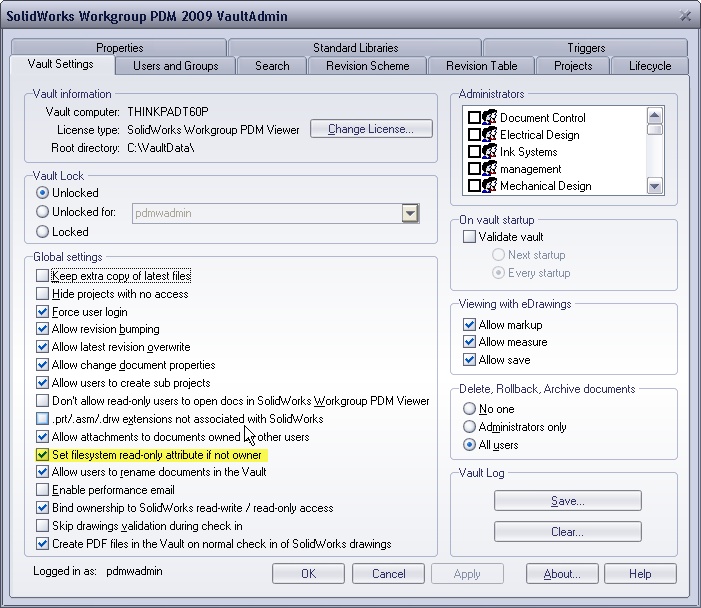Confirm settings with OK button
Viewport: 701px width, 608px height.
click(x=308, y=574)
